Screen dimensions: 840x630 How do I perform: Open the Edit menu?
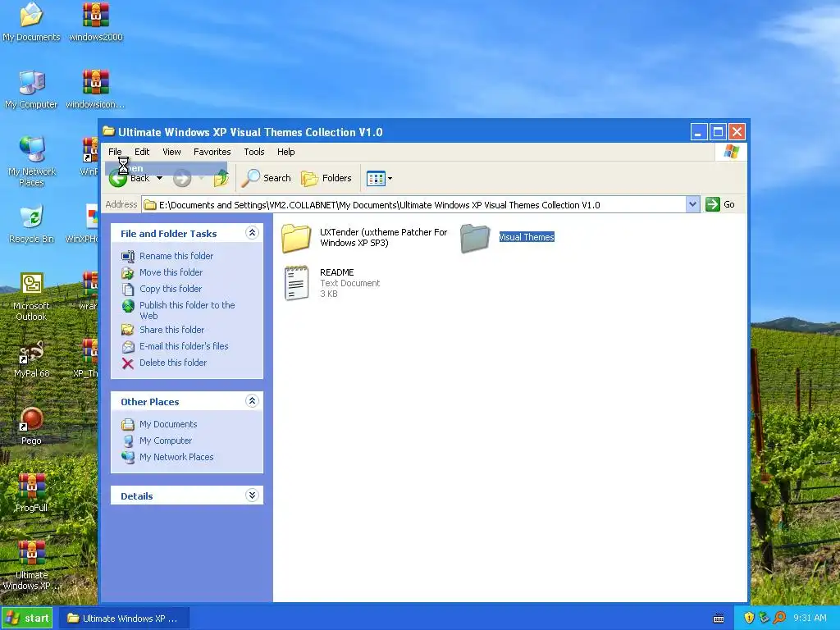(142, 152)
